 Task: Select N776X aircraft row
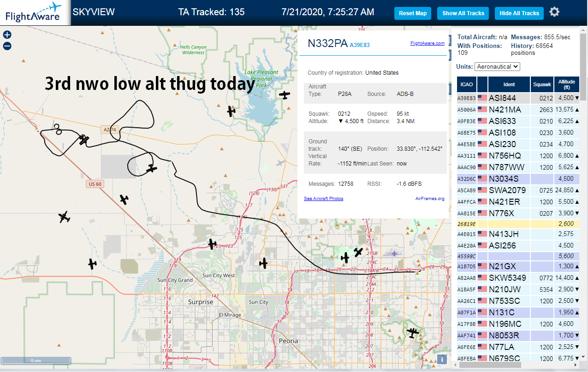point(518,213)
